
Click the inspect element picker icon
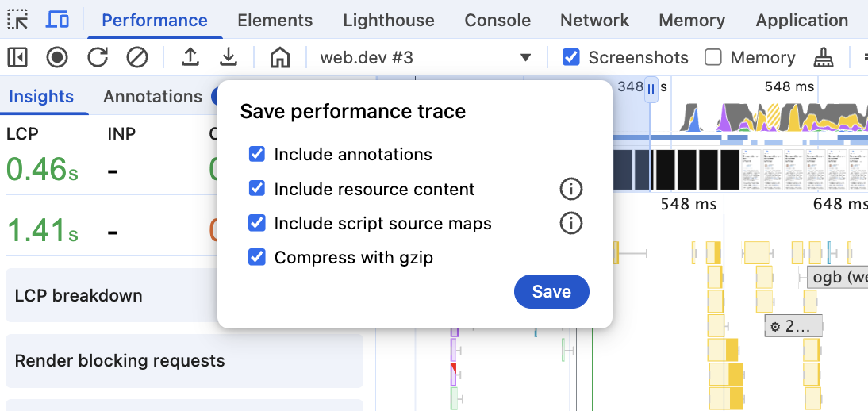click(17, 20)
